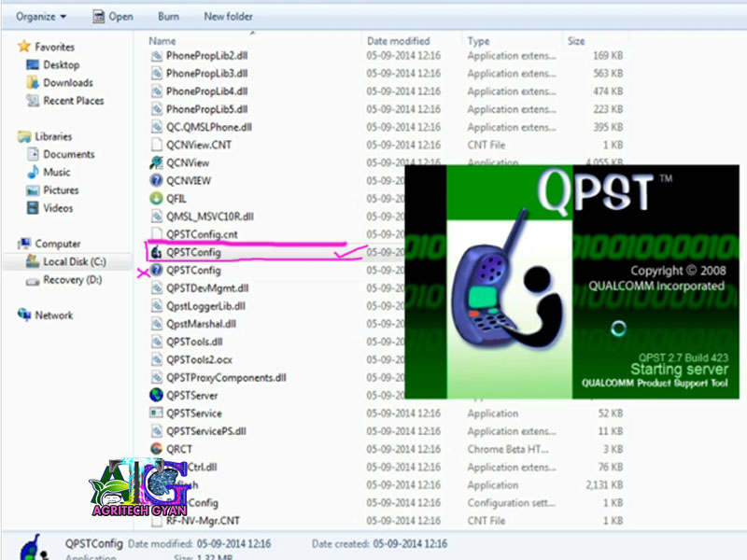Select QPSTools.dll file
This screenshot has height=560, width=747.
point(194,342)
